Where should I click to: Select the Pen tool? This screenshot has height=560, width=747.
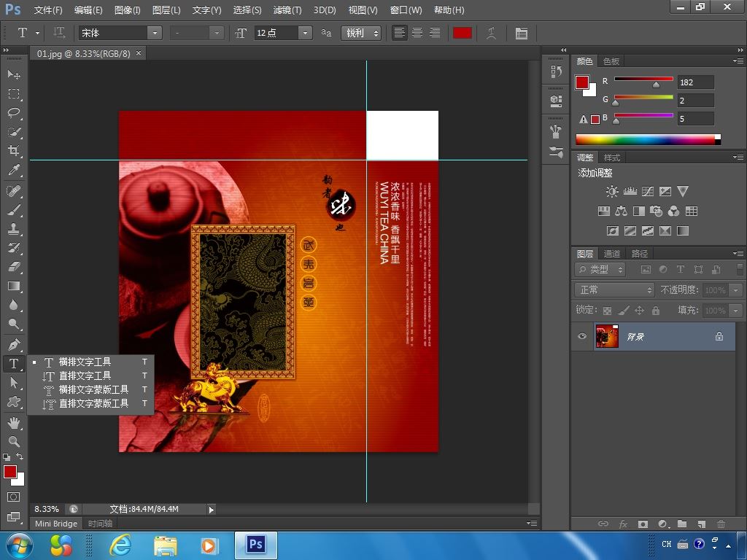tap(14, 344)
